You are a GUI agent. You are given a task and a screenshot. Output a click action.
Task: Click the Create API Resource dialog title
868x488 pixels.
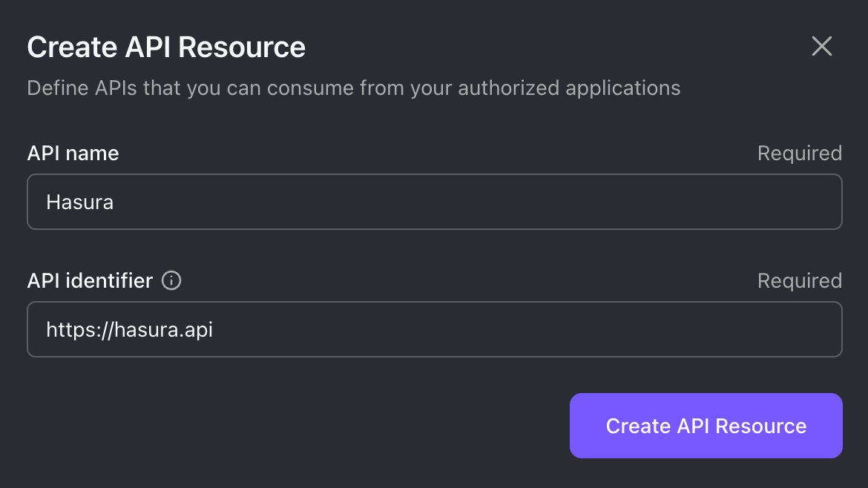point(166,46)
